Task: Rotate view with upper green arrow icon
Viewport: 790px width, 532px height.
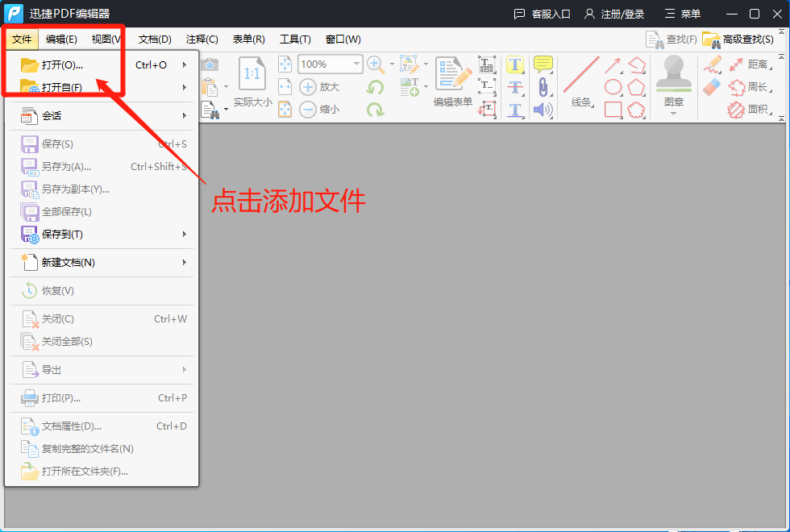Action: click(x=375, y=87)
